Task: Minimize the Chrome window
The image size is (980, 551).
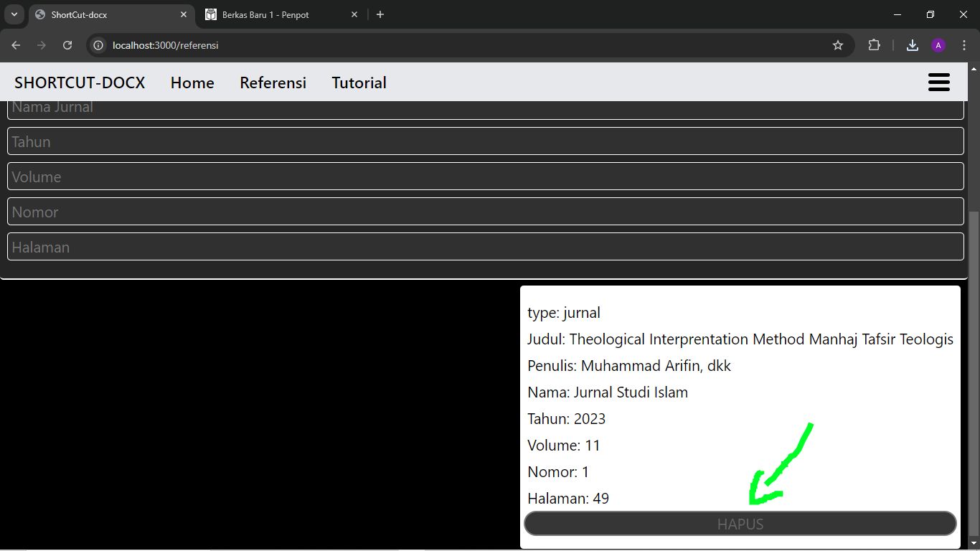Action: pyautogui.click(x=897, y=14)
